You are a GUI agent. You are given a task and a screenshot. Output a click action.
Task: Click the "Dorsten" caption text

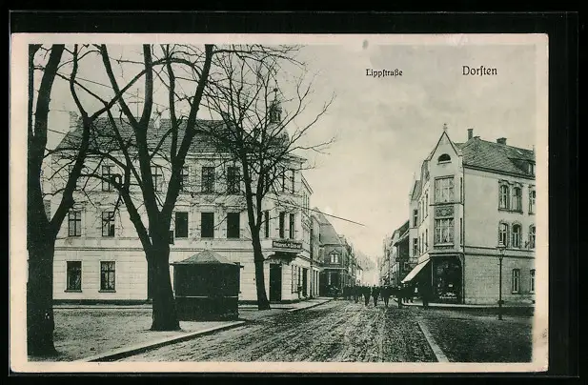pyautogui.click(x=479, y=71)
